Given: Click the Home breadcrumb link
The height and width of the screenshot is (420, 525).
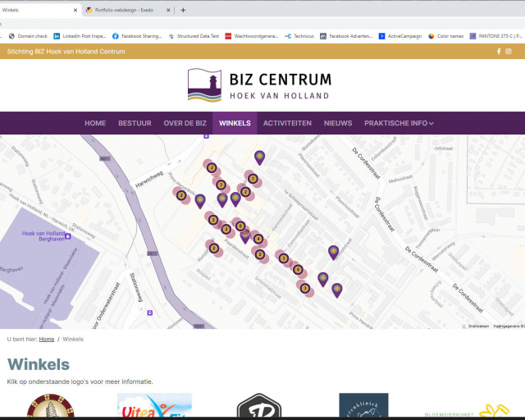Looking at the screenshot, I should [47, 339].
